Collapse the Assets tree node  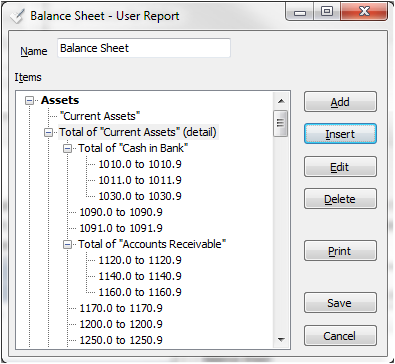click(30, 100)
